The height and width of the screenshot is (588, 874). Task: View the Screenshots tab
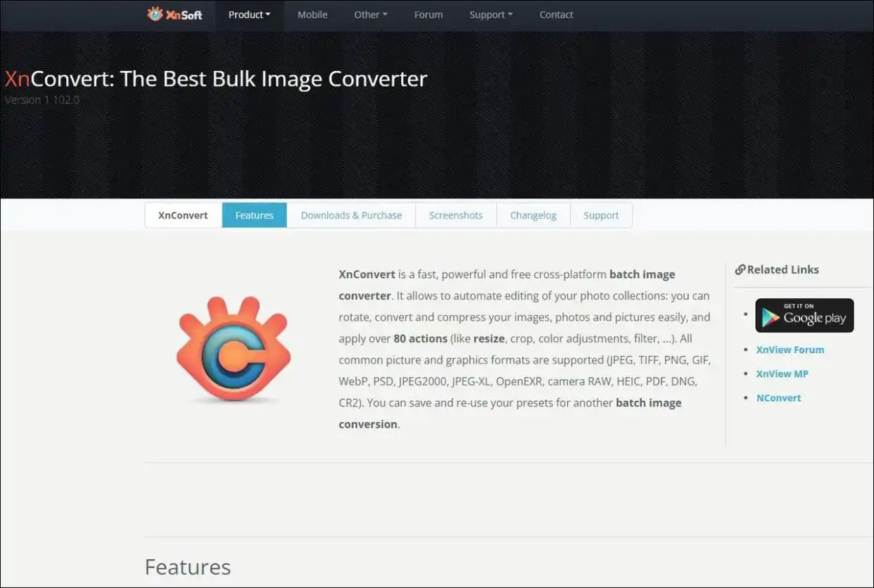(x=456, y=215)
